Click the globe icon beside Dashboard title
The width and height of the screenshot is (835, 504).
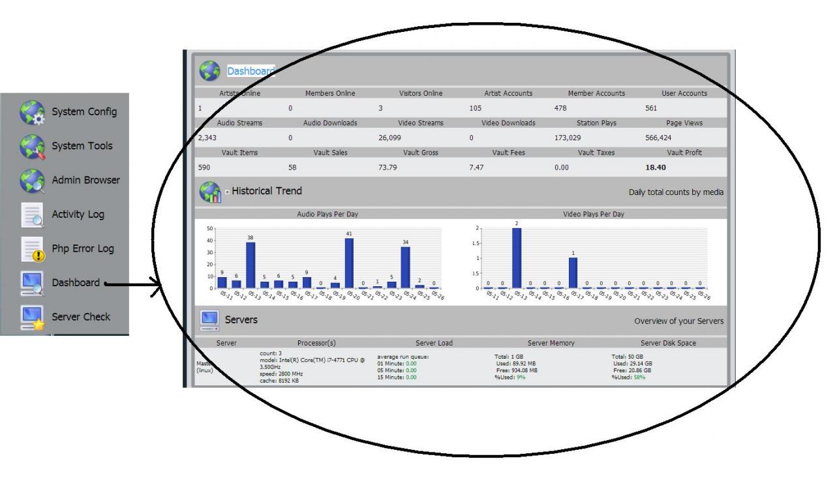(x=209, y=70)
